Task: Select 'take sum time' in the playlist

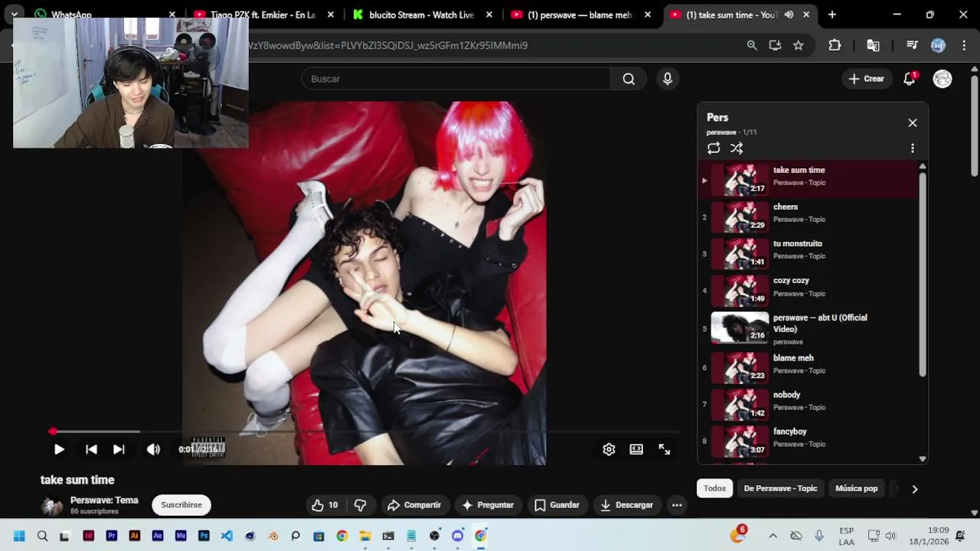Action: click(x=808, y=180)
